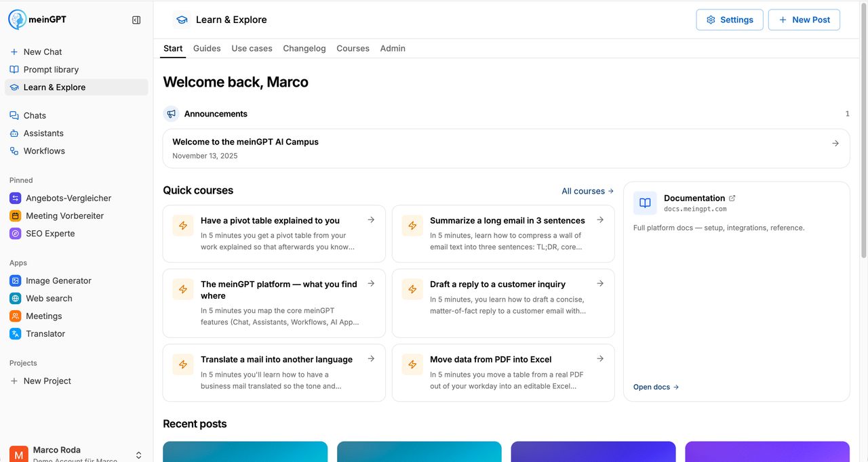The height and width of the screenshot is (462, 868).
Task: Open the Settings button
Action: coord(730,20)
